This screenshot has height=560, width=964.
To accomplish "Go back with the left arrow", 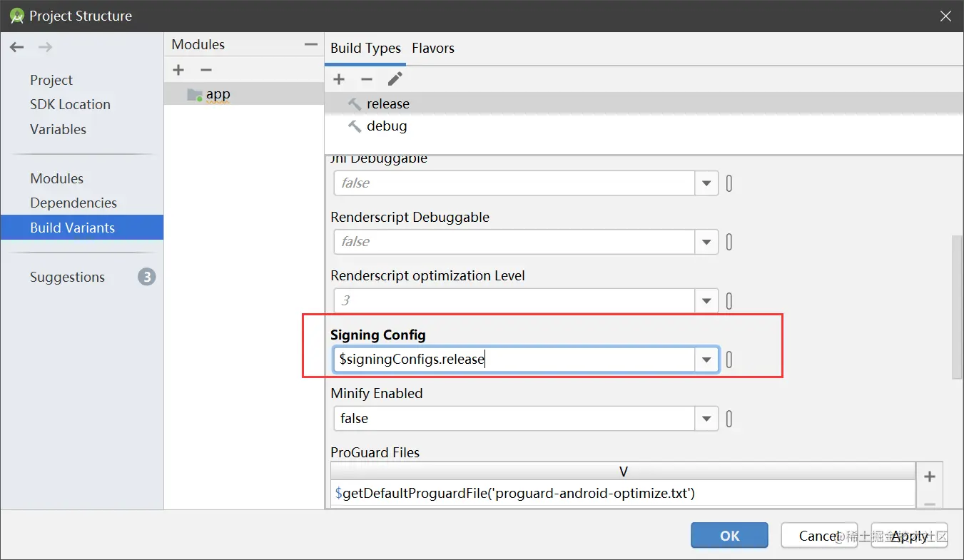I will click(16, 48).
